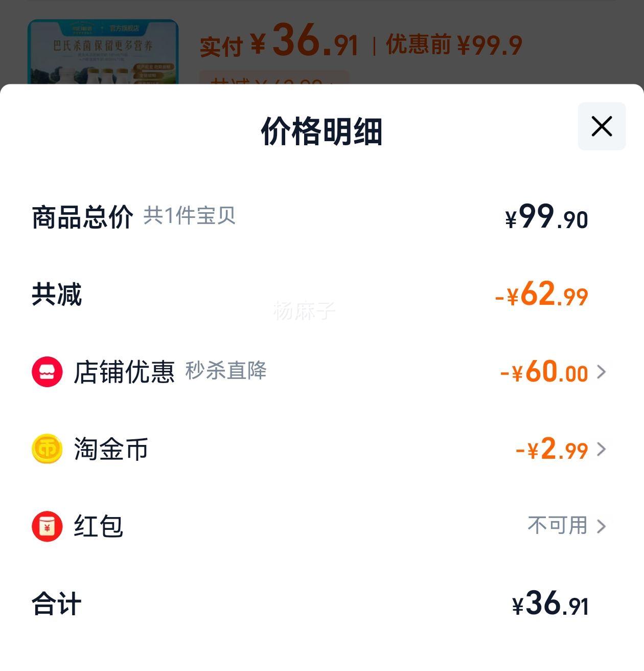Open the 淘金币 row label
Screen dimensions: 644x671
(111, 449)
